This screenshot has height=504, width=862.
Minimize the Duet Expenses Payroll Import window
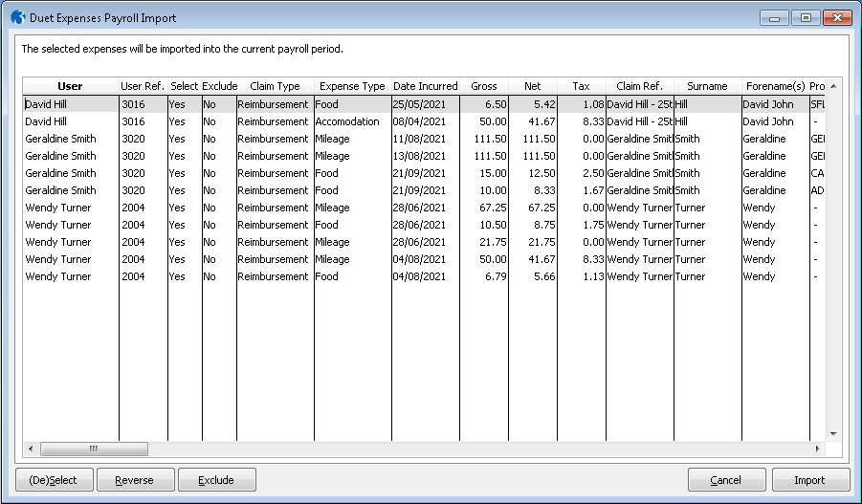775,18
